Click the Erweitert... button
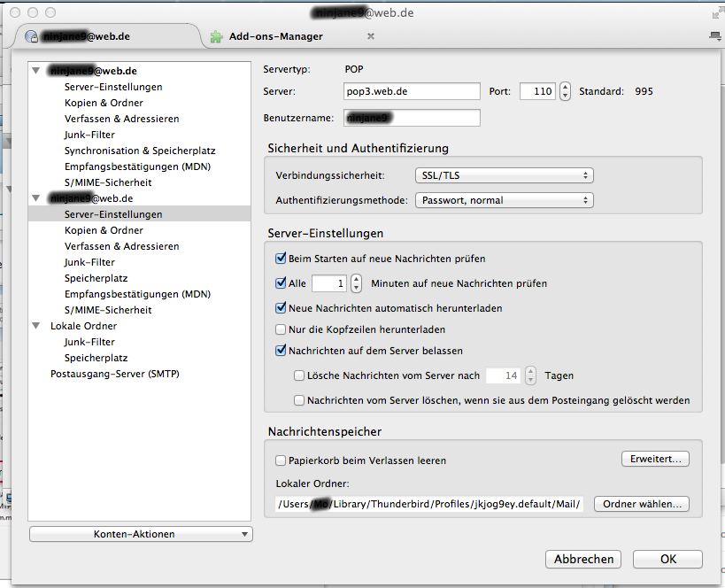Image resolution: width=725 pixels, height=588 pixels. point(654,459)
